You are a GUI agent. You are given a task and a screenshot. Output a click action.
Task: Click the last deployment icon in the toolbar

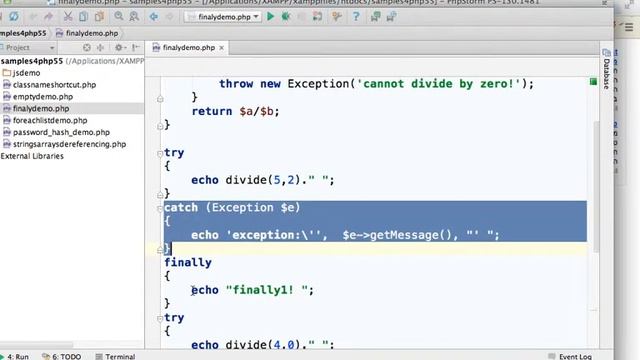391,17
